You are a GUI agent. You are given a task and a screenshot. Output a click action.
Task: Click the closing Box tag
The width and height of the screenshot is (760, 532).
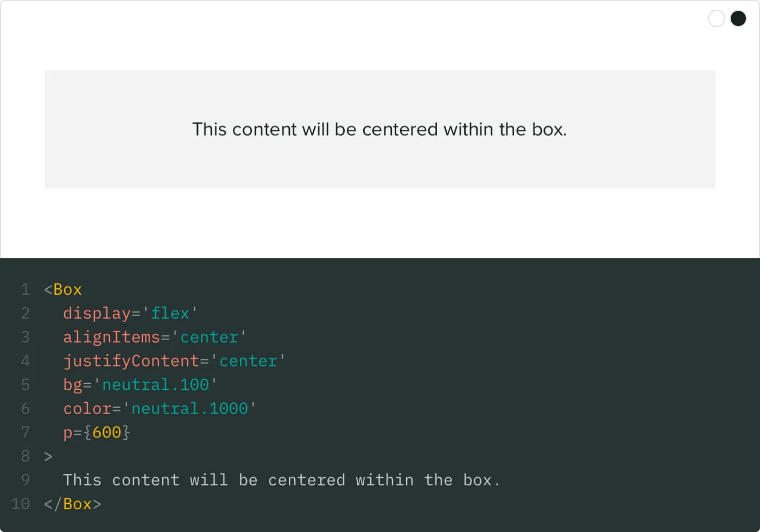pyautogui.click(x=72, y=504)
